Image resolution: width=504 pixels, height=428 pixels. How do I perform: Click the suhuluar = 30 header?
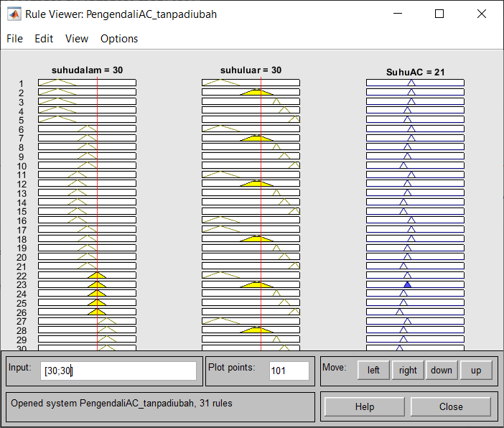[251, 70]
